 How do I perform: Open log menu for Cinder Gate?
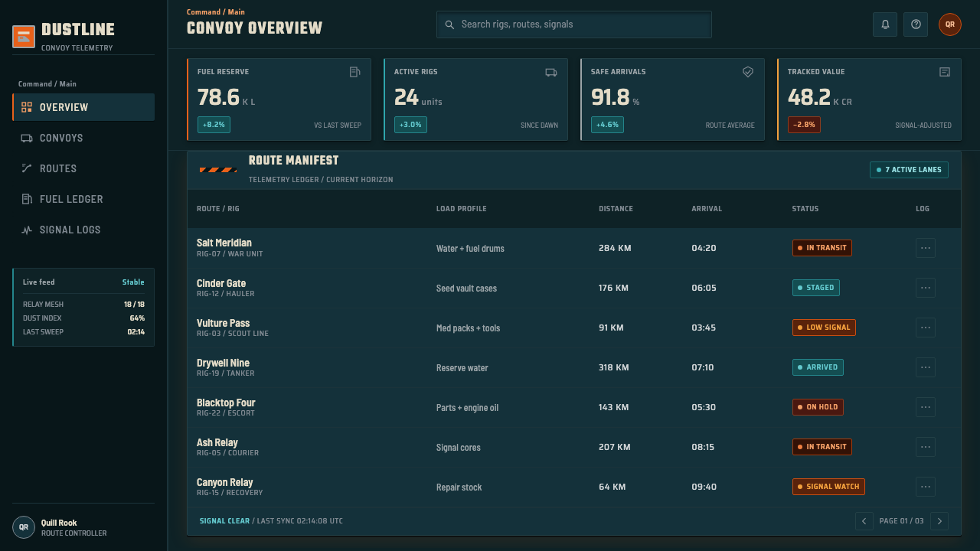click(x=926, y=288)
